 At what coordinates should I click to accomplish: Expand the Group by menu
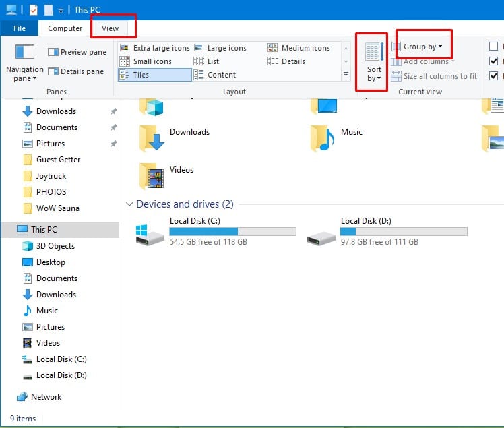tap(422, 47)
